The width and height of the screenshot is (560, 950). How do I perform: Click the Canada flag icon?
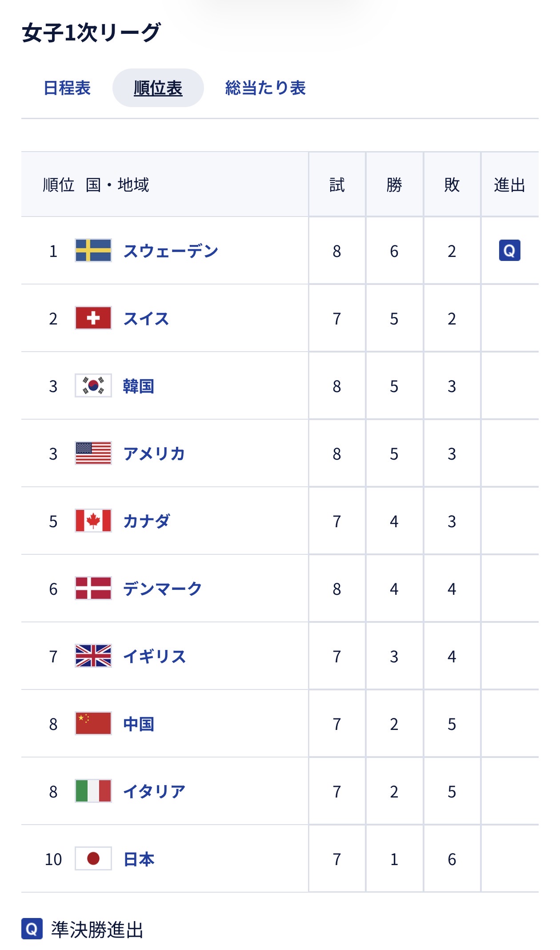93,521
